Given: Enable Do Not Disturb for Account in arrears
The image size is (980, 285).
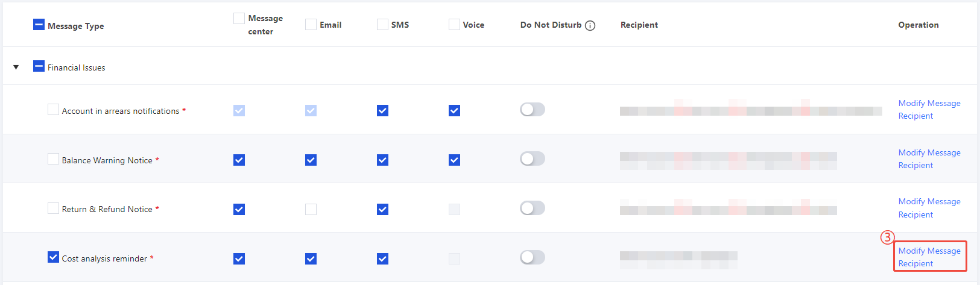Looking at the screenshot, I should [532, 109].
